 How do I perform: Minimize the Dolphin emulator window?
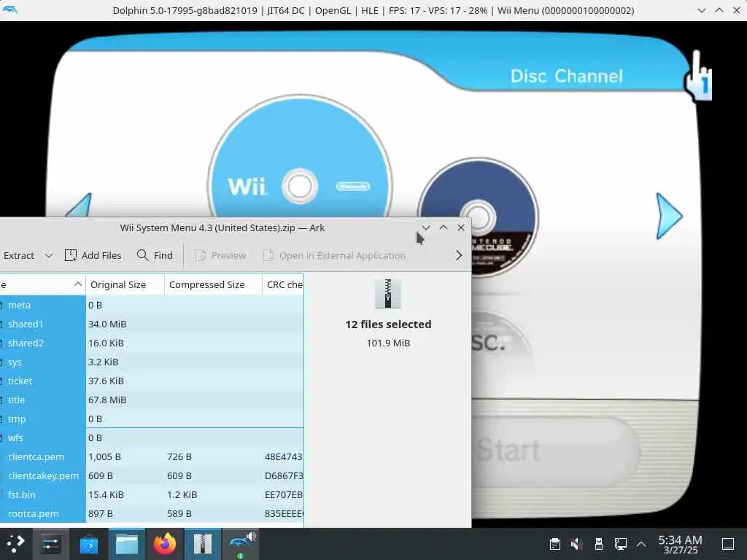(x=701, y=10)
